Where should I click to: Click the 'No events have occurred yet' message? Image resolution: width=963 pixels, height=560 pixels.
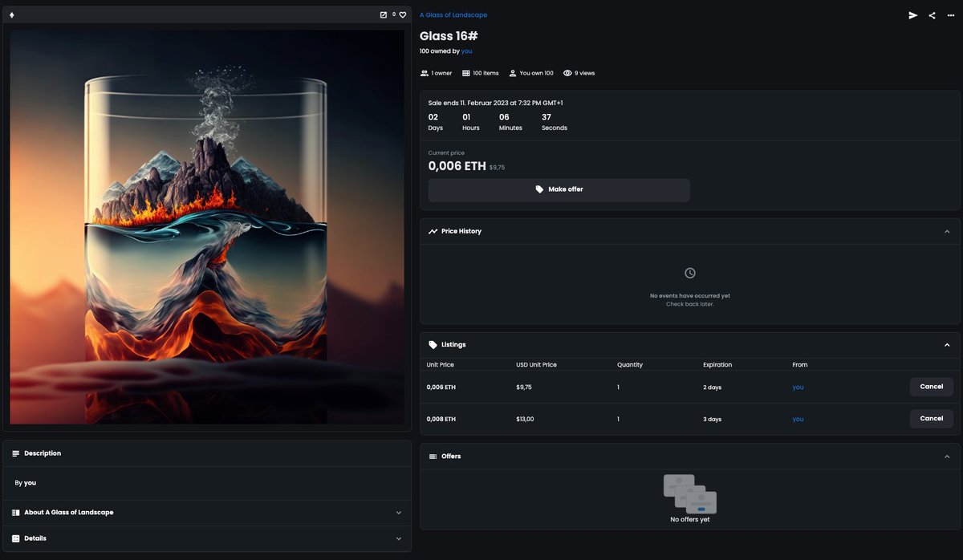click(690, 296)
